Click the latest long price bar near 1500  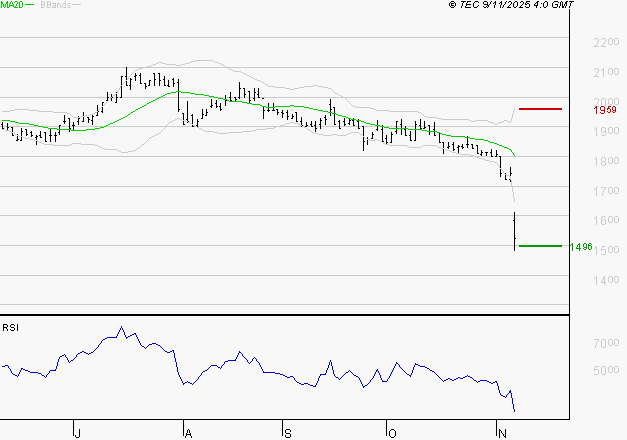pos(514,231)
